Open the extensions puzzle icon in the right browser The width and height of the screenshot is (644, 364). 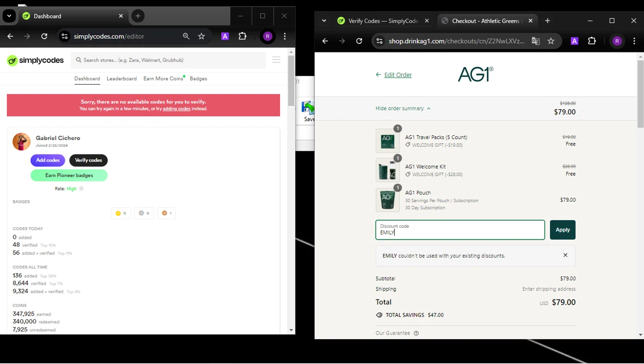tap(592, 41)
